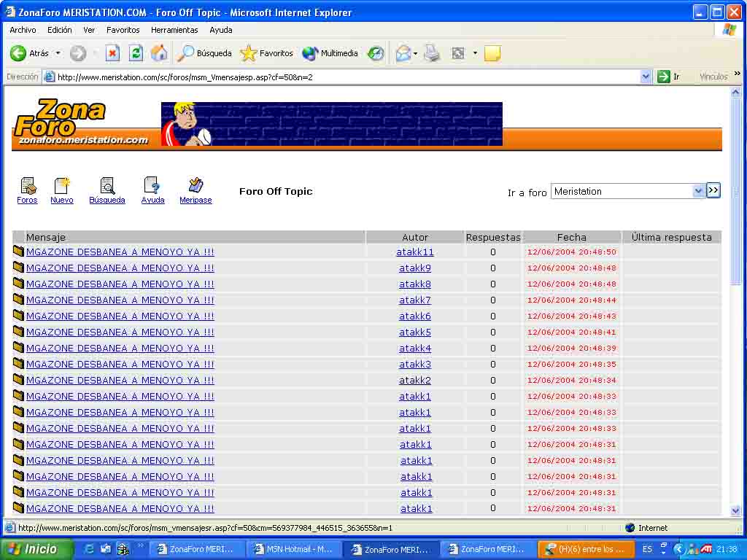Open the Favoritos star toolbar button
Screen dimensions: 747x560
267,53
